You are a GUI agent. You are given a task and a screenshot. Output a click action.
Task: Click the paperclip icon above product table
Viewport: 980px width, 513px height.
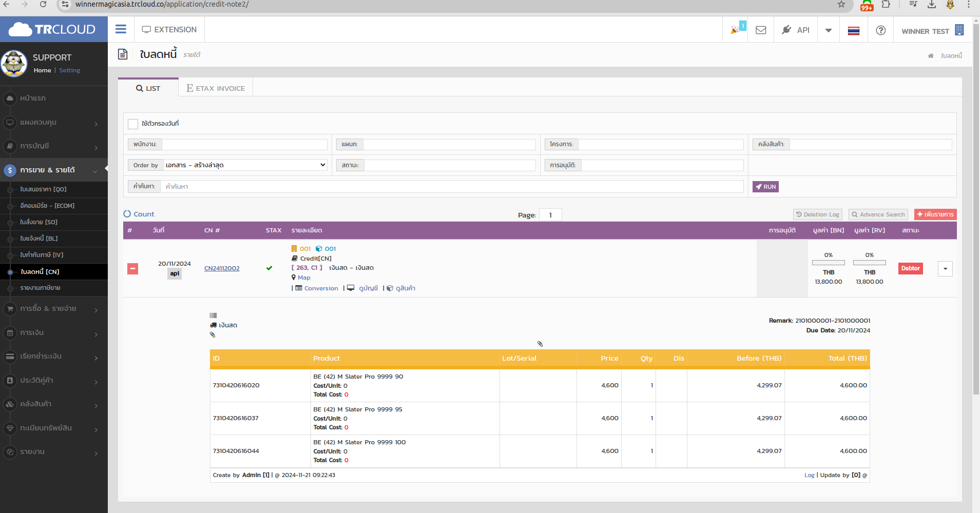click(540, 344)
